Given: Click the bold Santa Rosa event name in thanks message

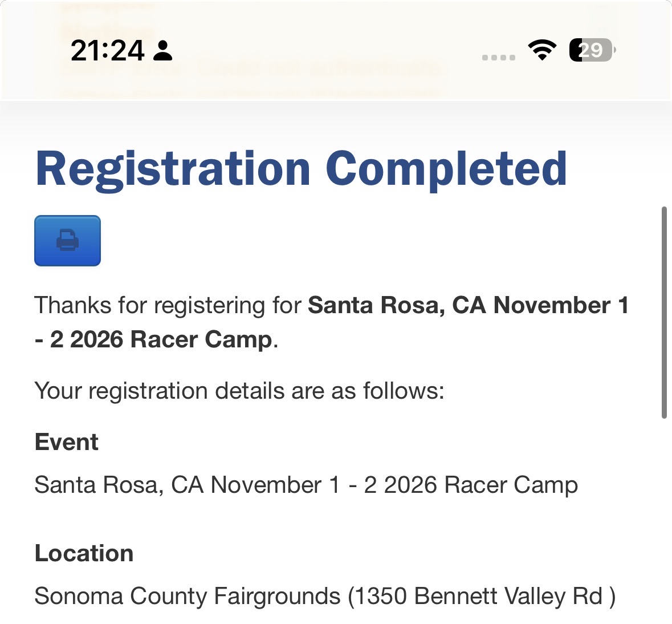Looking at the screenshot, I should 468,305.
